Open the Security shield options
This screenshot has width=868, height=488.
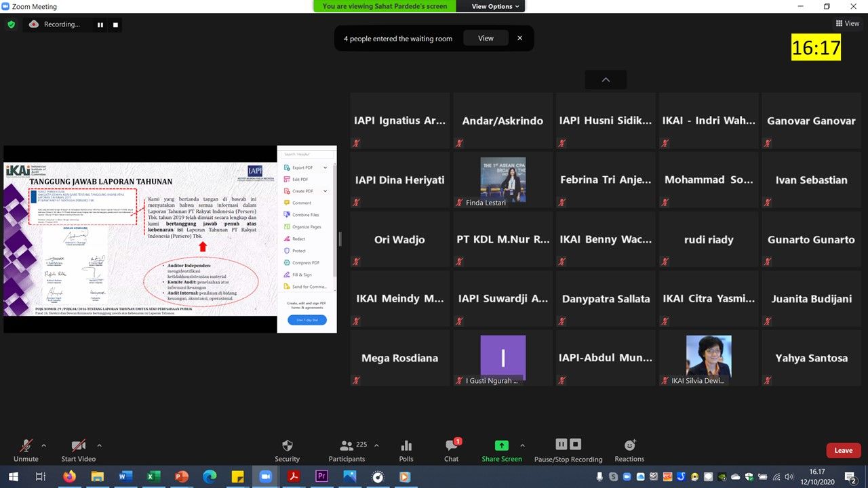pos(288,451)
